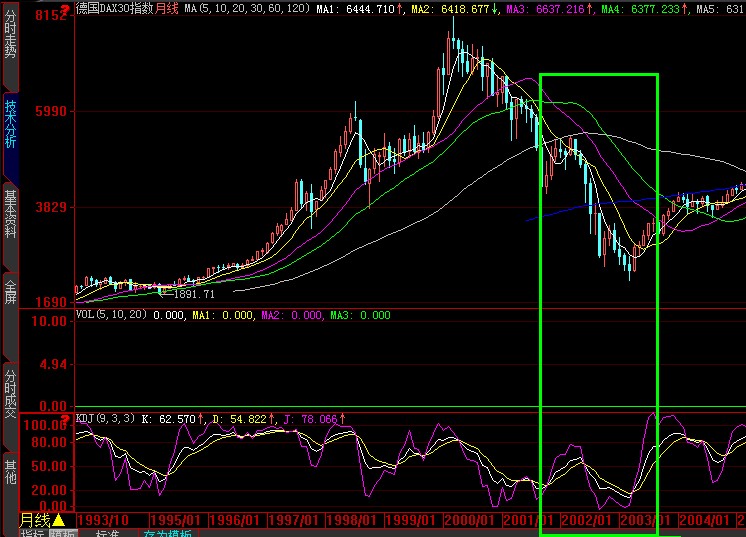Click the 4.94 volume axis label

click(52, 365)
